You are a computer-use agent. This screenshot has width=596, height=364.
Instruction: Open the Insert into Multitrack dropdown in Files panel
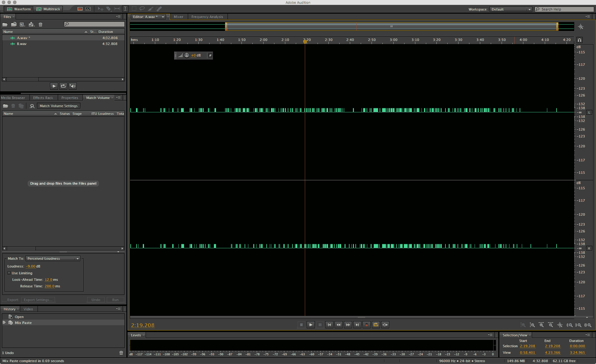point(31,25)
